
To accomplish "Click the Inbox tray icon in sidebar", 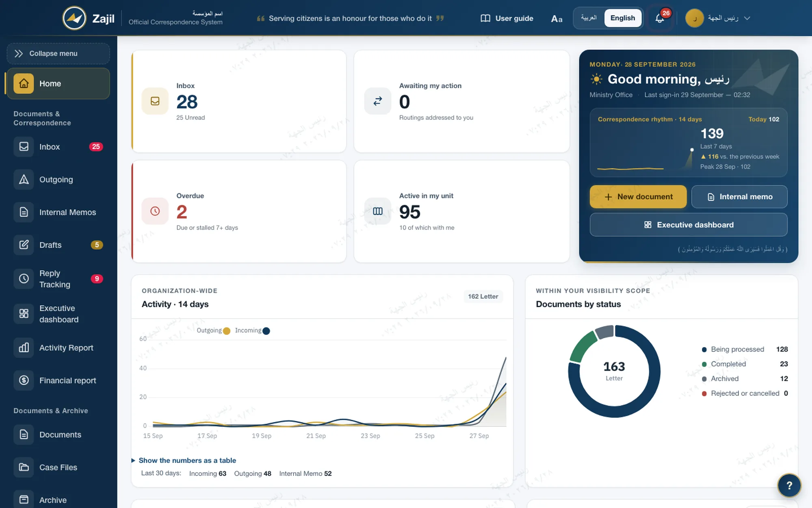I will coord(24,147).
